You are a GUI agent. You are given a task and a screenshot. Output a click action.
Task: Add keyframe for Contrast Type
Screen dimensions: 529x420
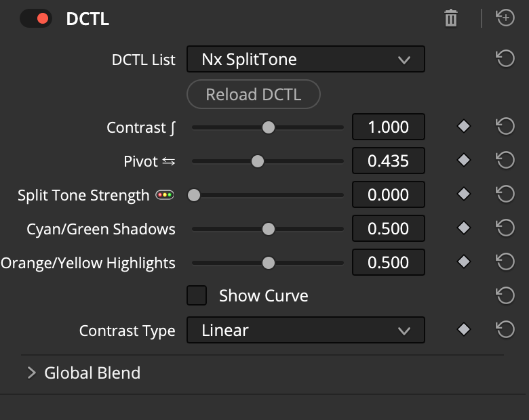point(464,330)
